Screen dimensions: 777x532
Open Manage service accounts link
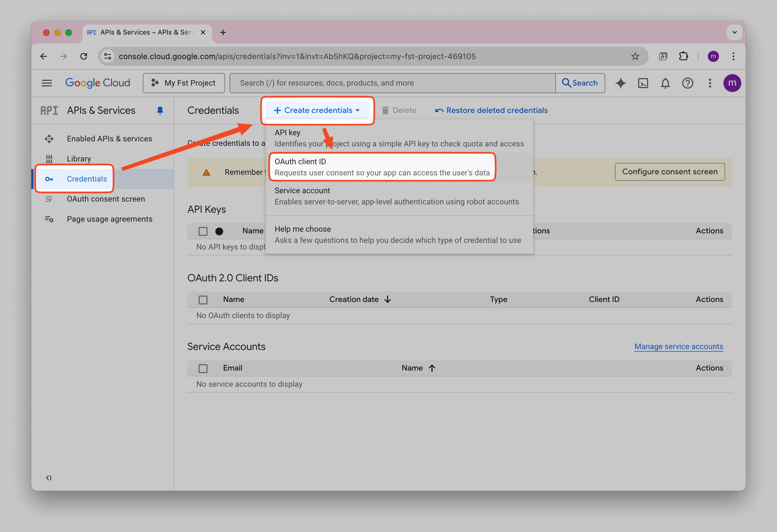678,346
